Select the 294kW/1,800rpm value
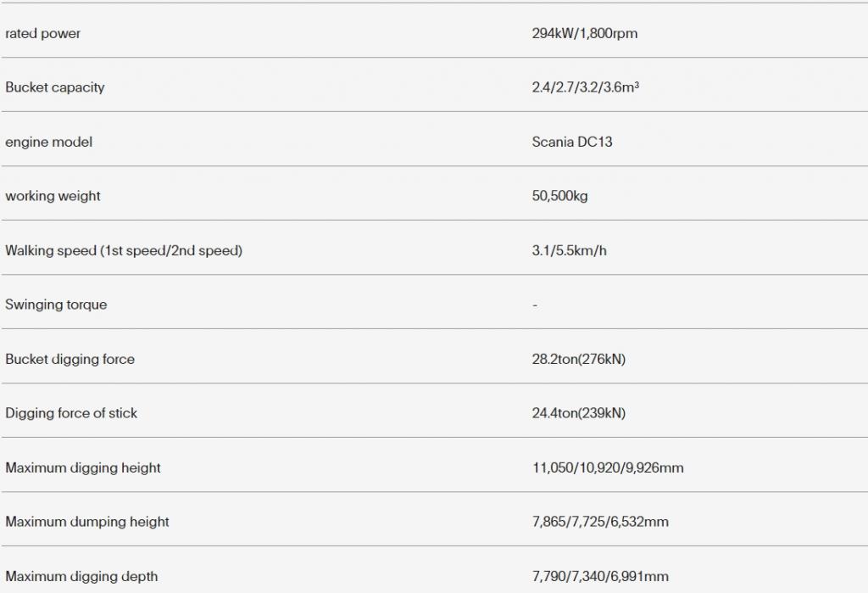The image size is (868, 593). (585, 33)
